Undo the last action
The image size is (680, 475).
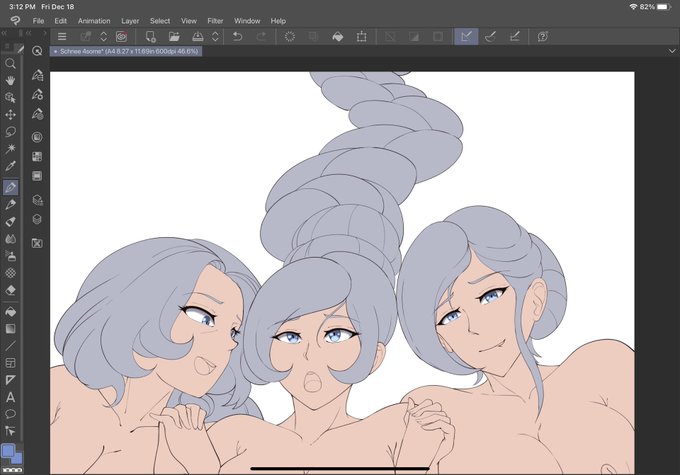coord(237,37)
